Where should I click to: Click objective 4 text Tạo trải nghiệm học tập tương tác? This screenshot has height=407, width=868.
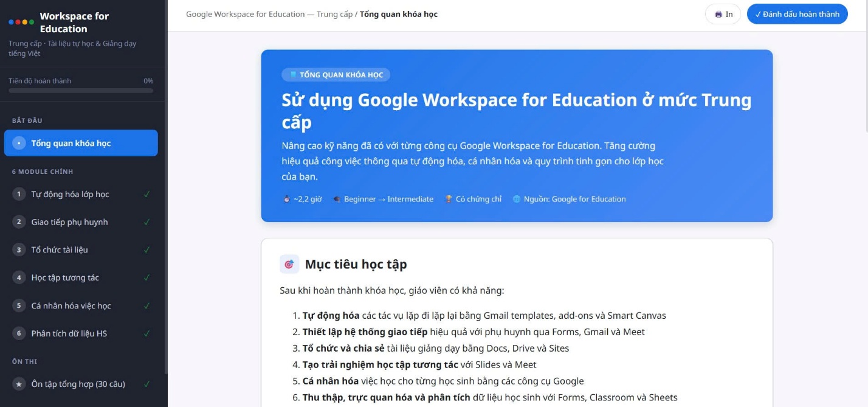point(381,365)
